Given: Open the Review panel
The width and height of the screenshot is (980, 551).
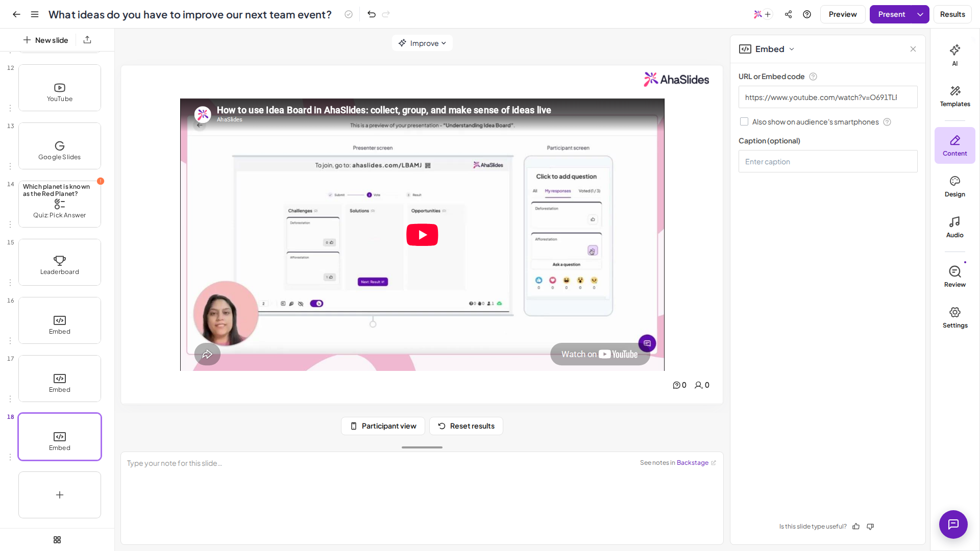Looking at the screenshot, I should 954,277.
